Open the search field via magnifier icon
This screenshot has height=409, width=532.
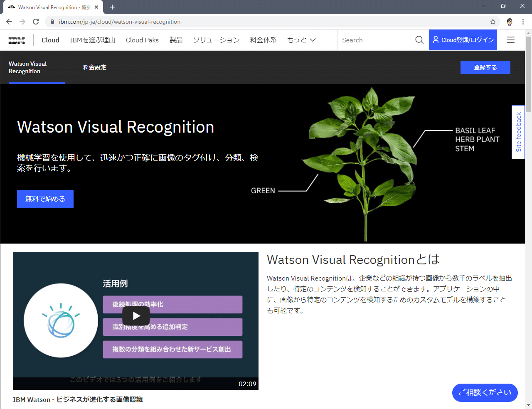click(419, 40)
